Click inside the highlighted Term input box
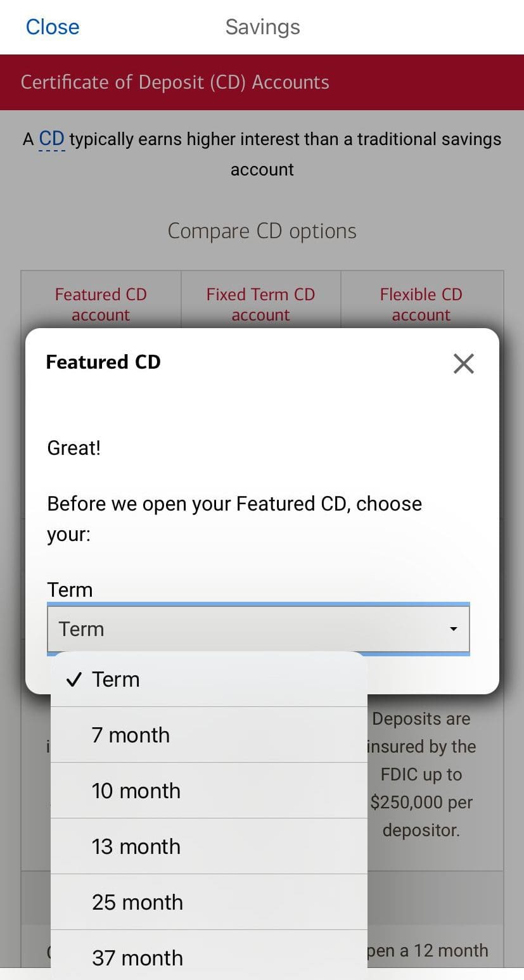This screenshot has width=524, height=980. coord(257,628)
